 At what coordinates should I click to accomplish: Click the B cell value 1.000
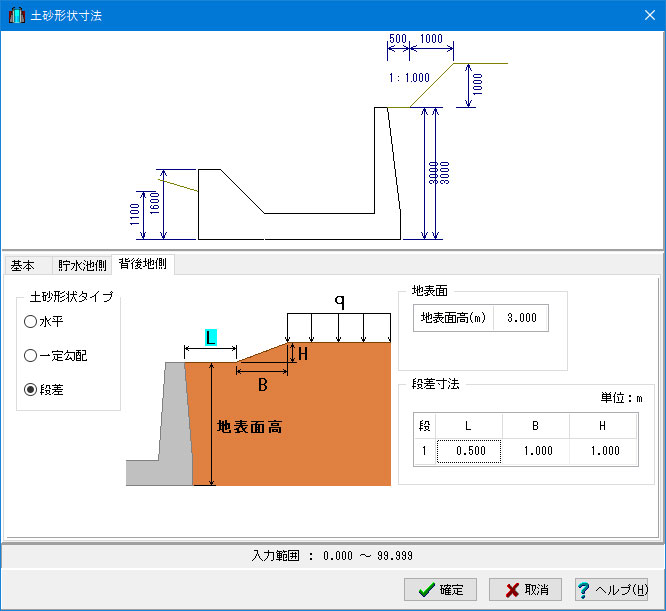click(x=536, y=451)
